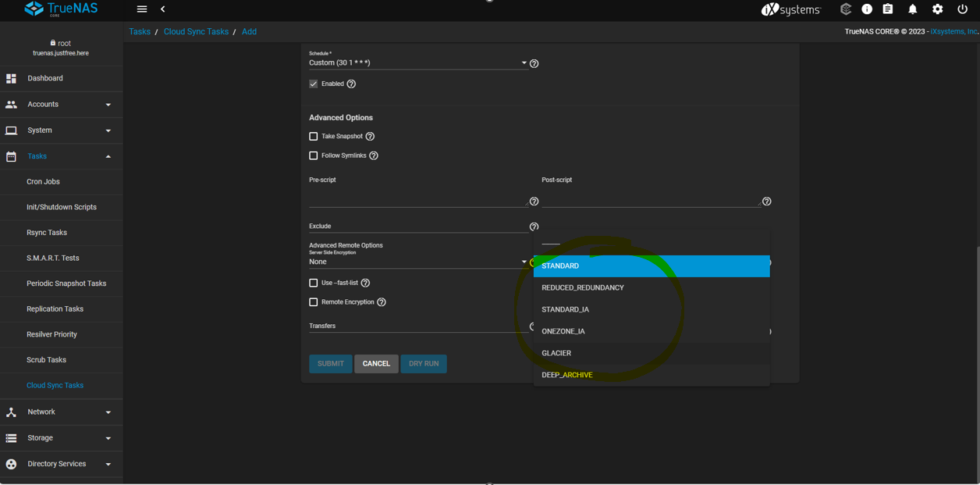This screenshot has width=980, height=485.
Task: Open help for Take Snapshot
Action: tap(370, 136)
